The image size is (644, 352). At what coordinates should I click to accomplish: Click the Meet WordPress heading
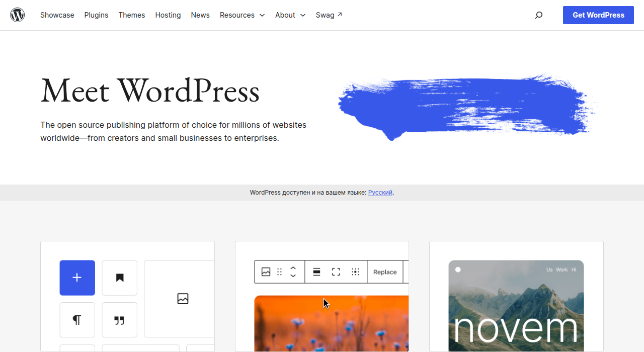[150, 91]
